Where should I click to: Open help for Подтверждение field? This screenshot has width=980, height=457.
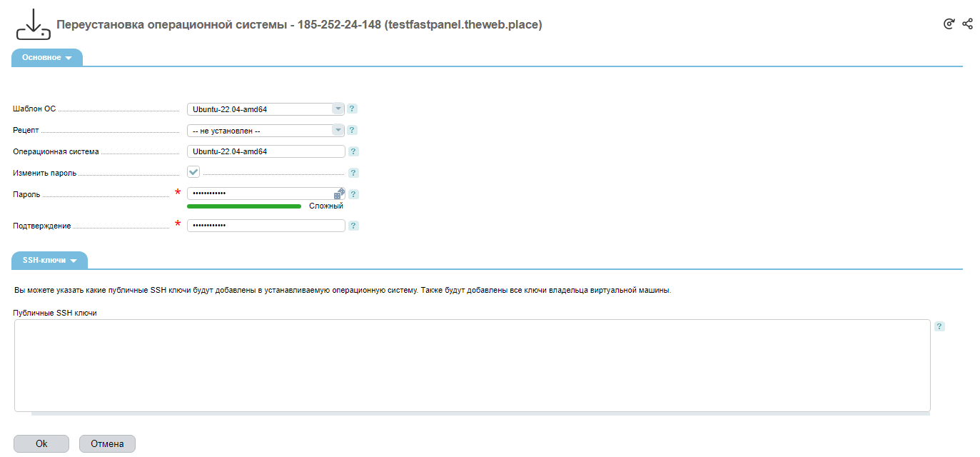coord(354,226)
